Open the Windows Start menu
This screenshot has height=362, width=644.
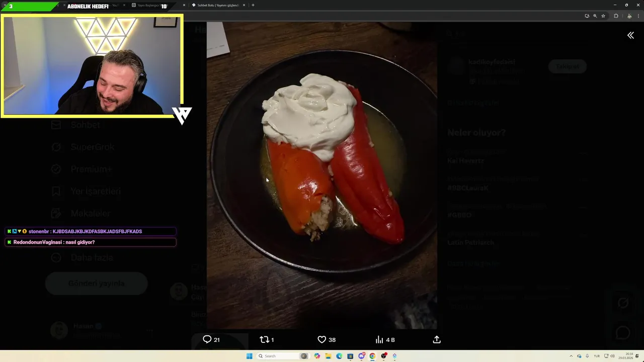pyautogui.click(x=249, y=356)
